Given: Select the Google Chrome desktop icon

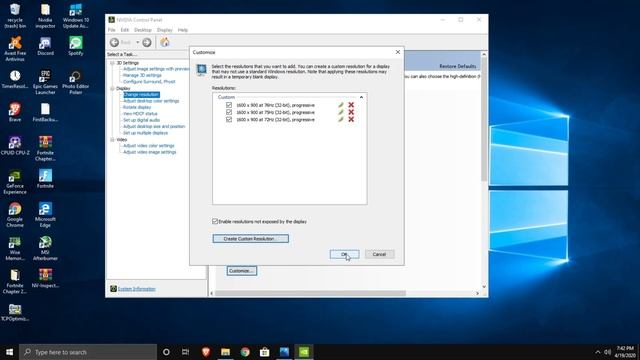Looking at the screenshot, I should point(15,215).
